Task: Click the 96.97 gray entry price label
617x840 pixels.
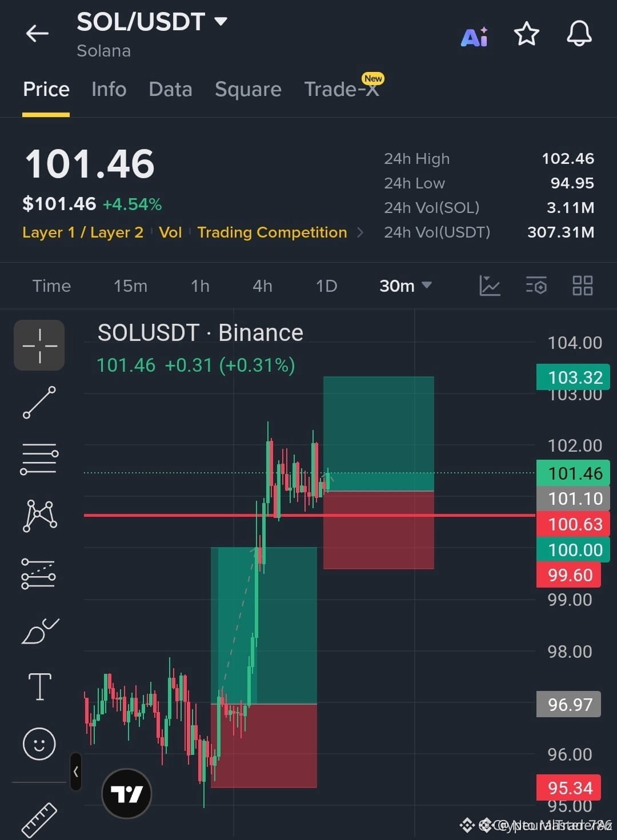Action: pyautogui.click(x=569, y=705)
